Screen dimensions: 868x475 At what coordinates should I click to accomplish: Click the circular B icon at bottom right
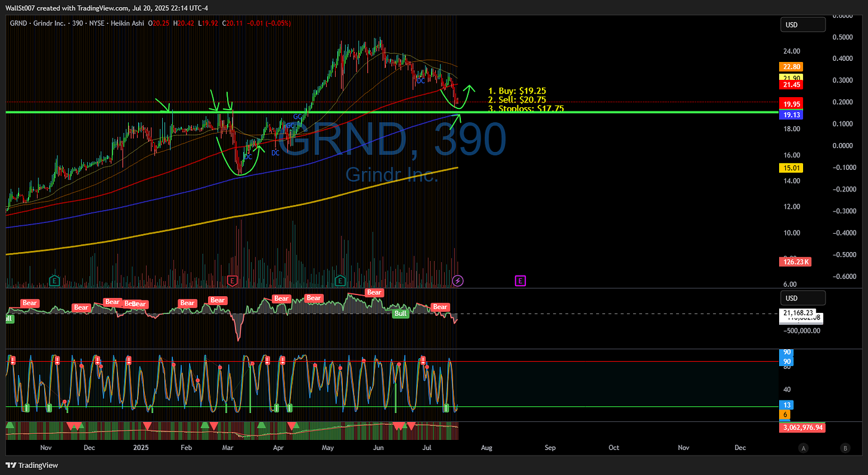pos(845,448)
